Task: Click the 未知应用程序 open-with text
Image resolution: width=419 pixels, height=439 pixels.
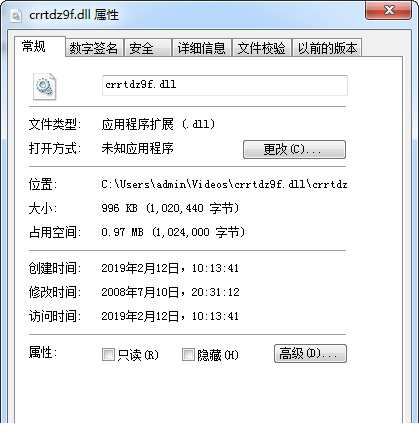Action: coord(138,148)
